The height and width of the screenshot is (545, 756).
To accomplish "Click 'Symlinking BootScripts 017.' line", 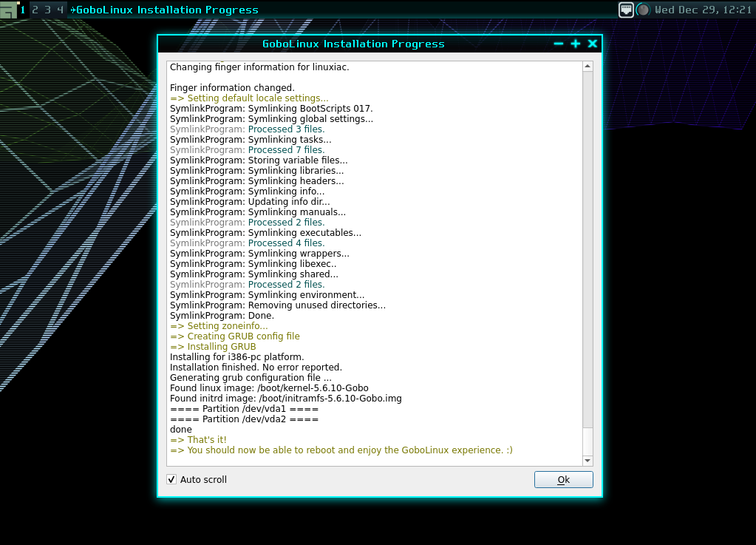I will click(271, 109).
